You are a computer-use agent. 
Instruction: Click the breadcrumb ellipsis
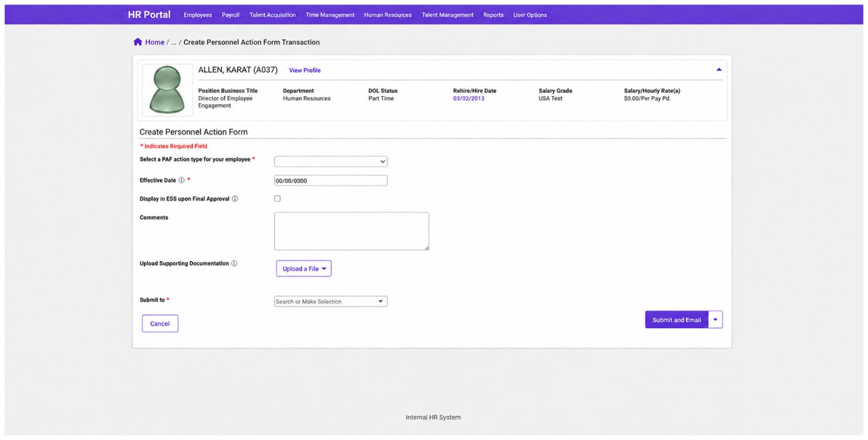point(174,42)
